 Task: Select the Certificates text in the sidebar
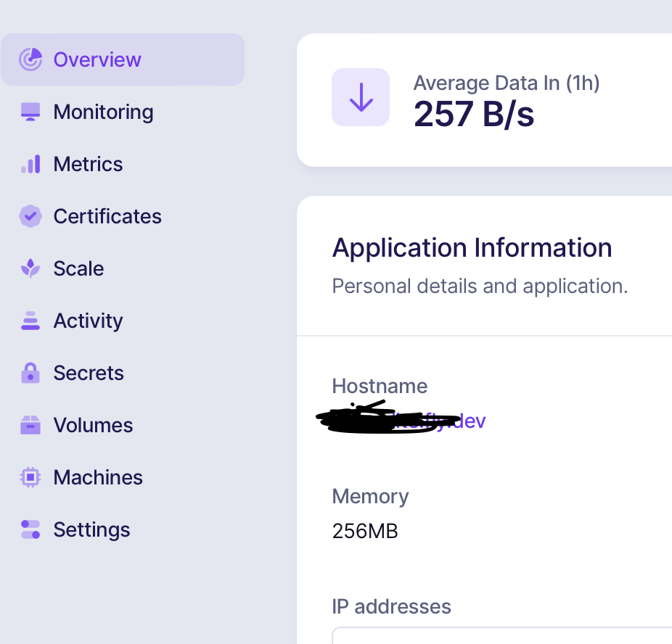[x=107, y=216]
